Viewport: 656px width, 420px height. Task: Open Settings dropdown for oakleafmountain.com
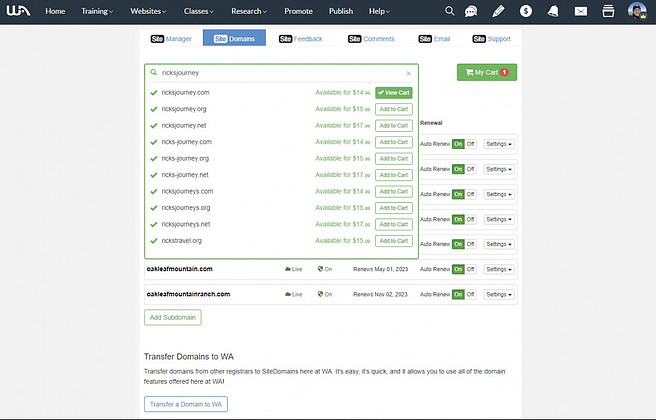[499, 269]
